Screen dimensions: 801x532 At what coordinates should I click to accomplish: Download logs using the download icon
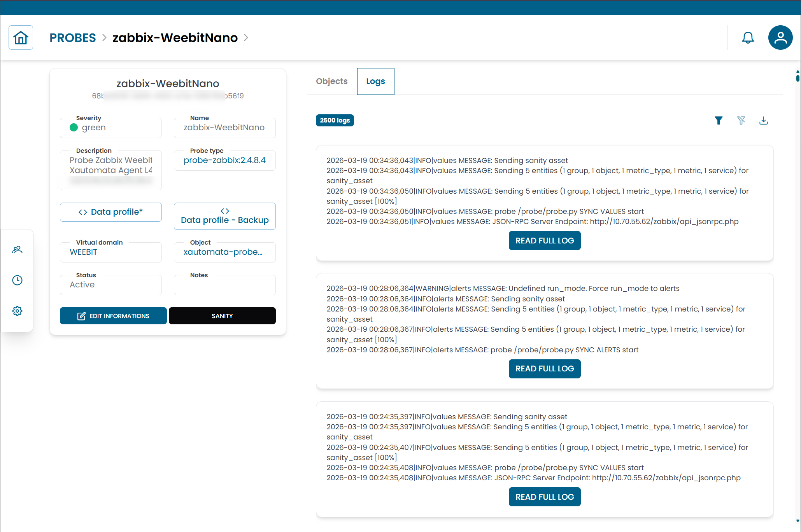[x=763, y=121]
